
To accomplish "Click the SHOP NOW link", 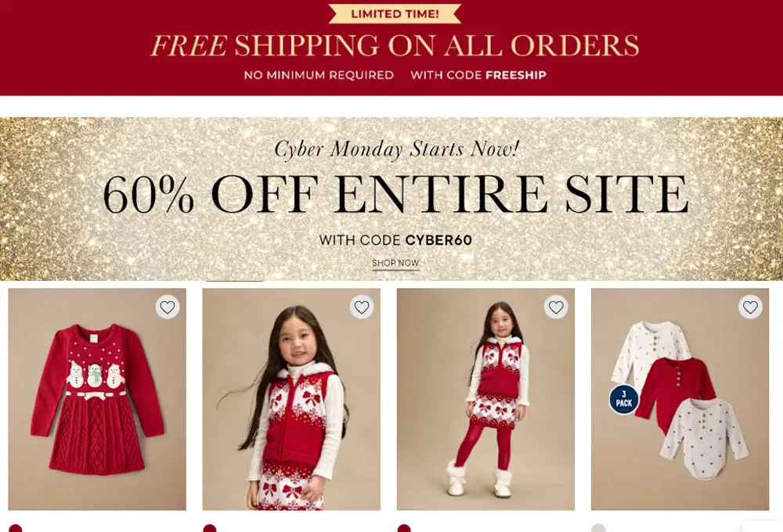I will pyautogui.click(x=395, y=263).
